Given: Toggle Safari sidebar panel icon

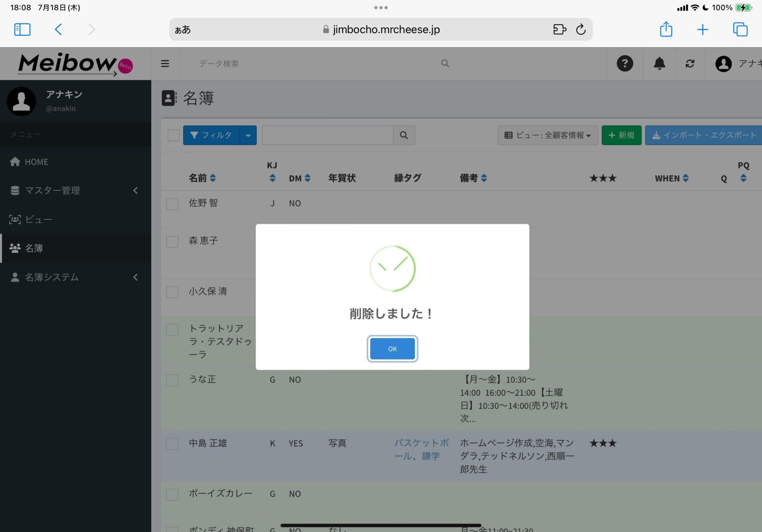Looking at the screenshot, I should coord(22,29).
